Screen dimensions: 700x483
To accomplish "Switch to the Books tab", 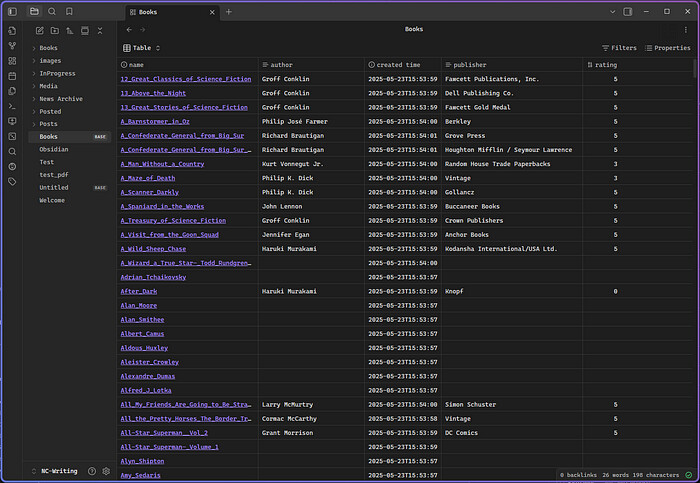I will pyautogui.click(x=147, y=11).
